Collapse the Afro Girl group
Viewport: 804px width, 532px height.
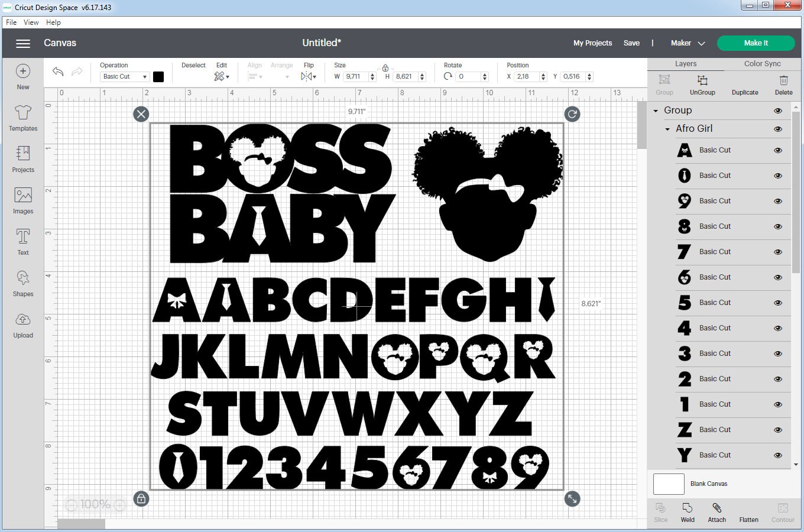[x=666, y=128]
